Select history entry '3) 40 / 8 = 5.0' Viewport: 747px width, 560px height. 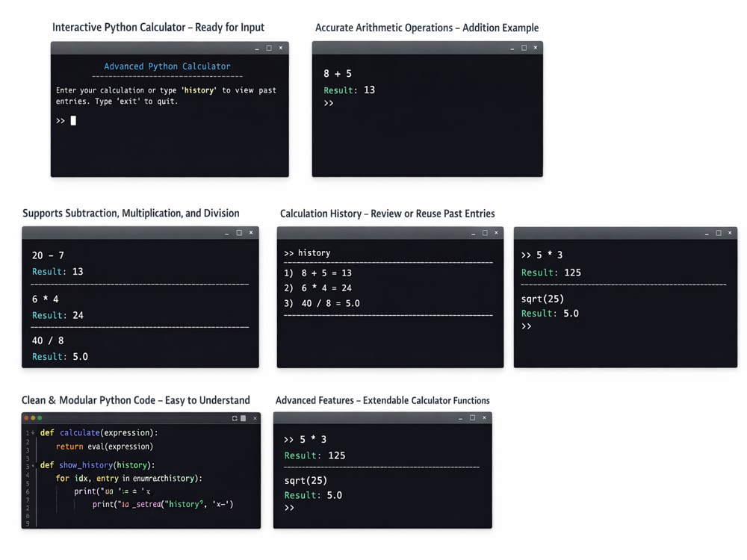[x=322, y=303]
